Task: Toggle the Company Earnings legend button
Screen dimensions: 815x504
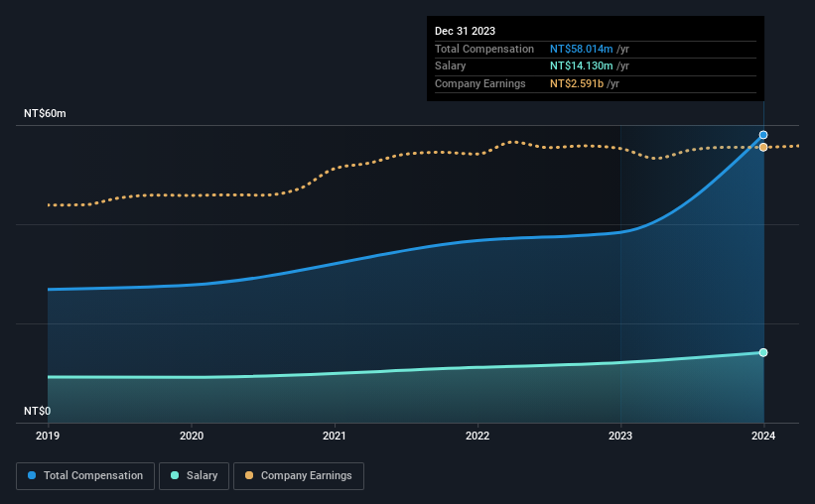Action: coord(299,476)
